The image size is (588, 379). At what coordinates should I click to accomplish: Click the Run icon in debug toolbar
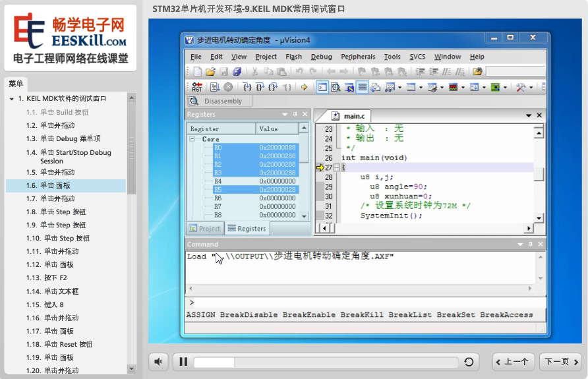(215, 88)
